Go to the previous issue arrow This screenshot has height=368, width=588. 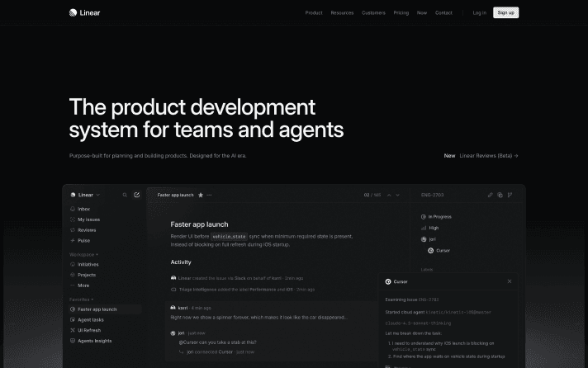(389, 195)
